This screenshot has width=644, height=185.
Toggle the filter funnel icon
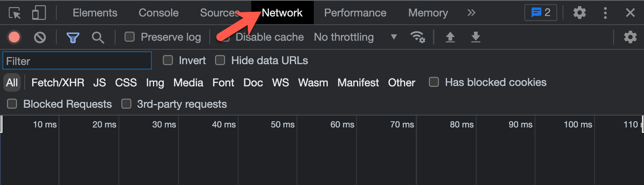coord(73,37)
